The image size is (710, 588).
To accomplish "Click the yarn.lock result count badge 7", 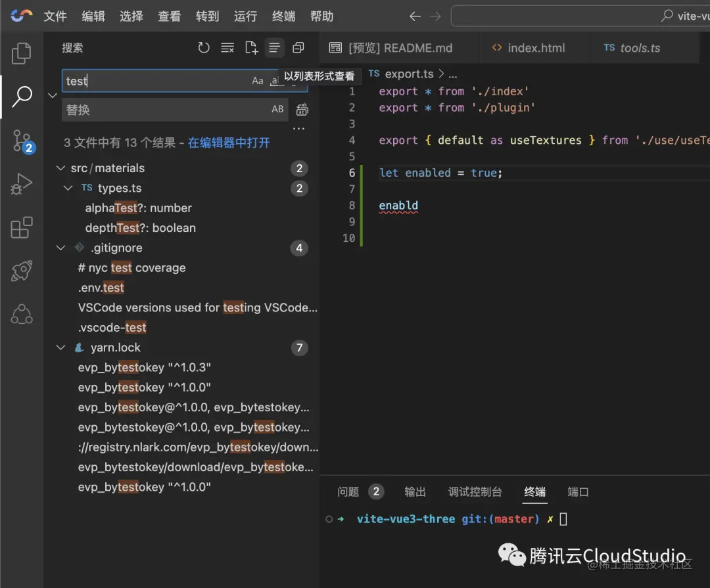I will pyautogui.click(x=299, y=348).
